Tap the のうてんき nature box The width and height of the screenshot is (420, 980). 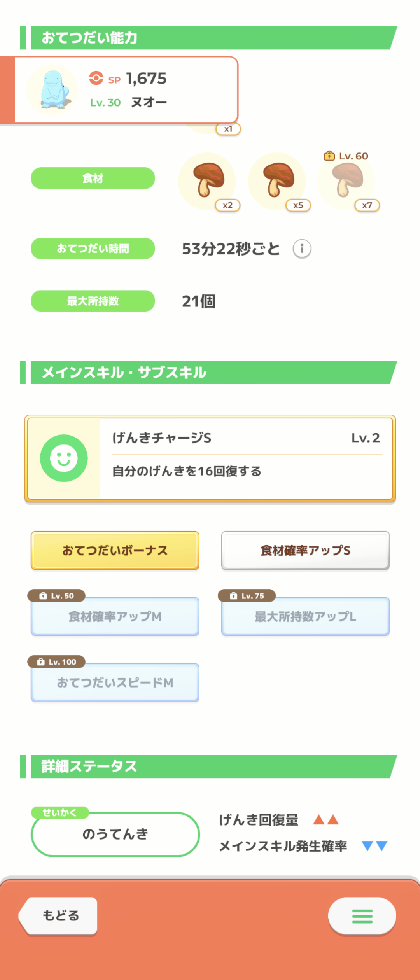pos(115,834)
